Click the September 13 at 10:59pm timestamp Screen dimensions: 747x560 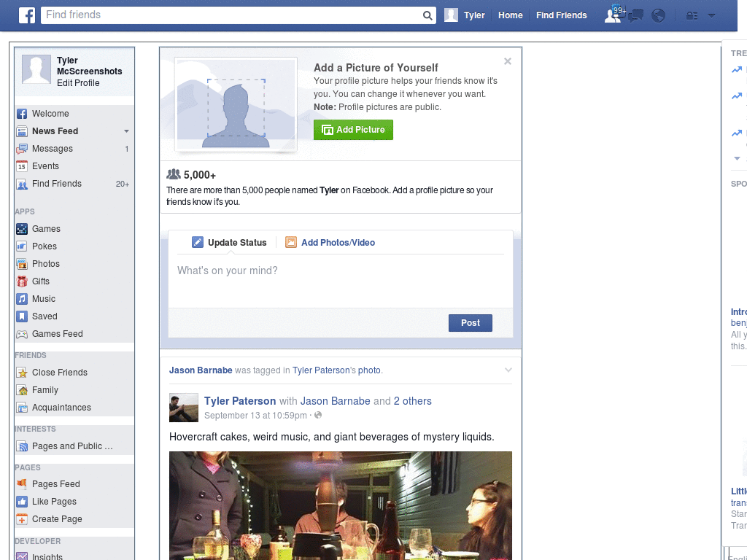point(255,415)
